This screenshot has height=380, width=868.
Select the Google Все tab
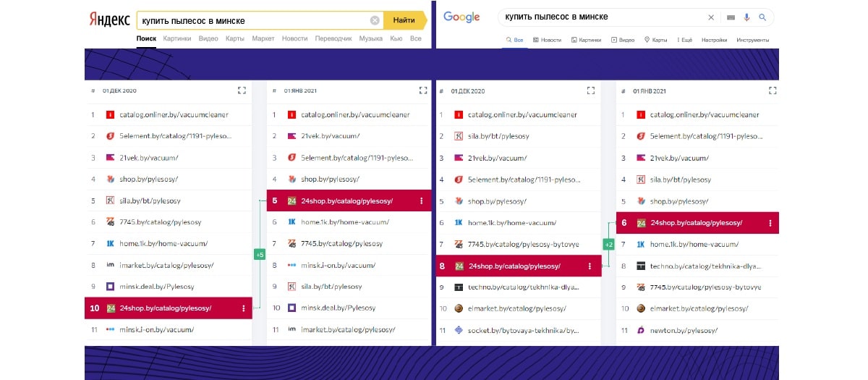click(x=514, y=40)
